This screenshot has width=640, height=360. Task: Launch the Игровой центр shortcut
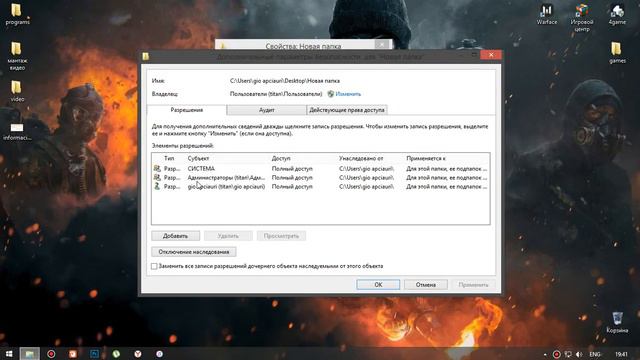(582, 18)
